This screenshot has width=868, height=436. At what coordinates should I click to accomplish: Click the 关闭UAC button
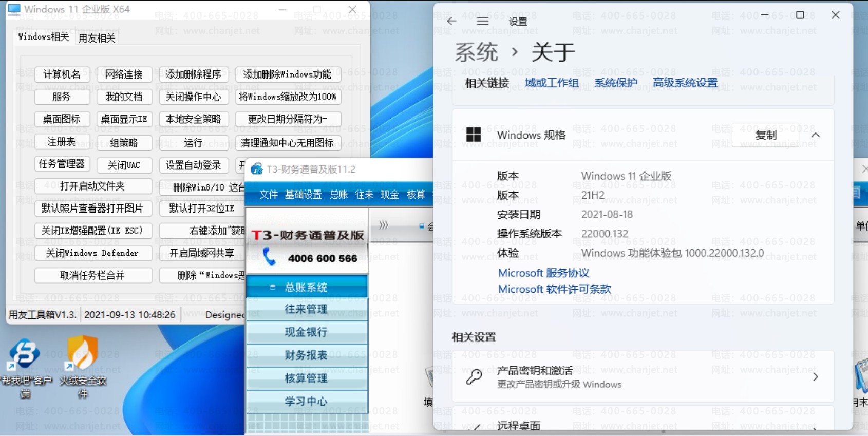[x=124, y=165]
